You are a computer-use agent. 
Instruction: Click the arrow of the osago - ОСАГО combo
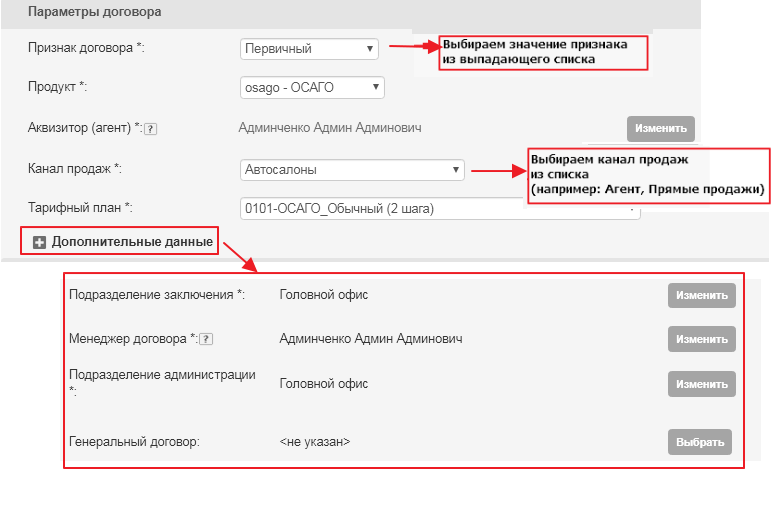[376, 87]
